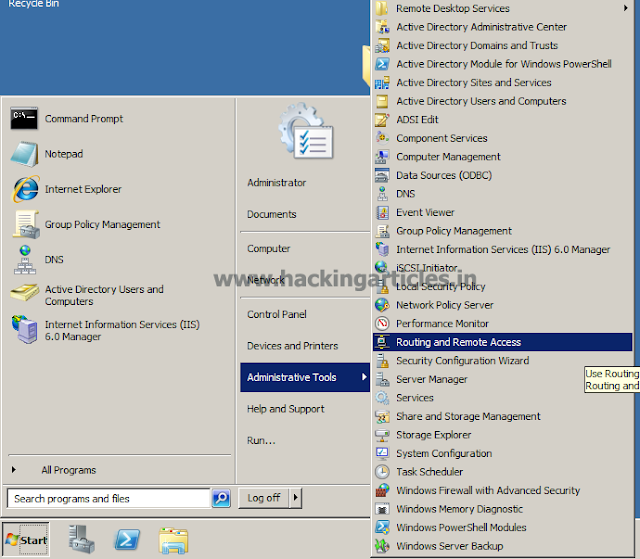The width and height of the screenshot is (640, 559).
Task: Expand All Programs
Action: click(69, 470)
